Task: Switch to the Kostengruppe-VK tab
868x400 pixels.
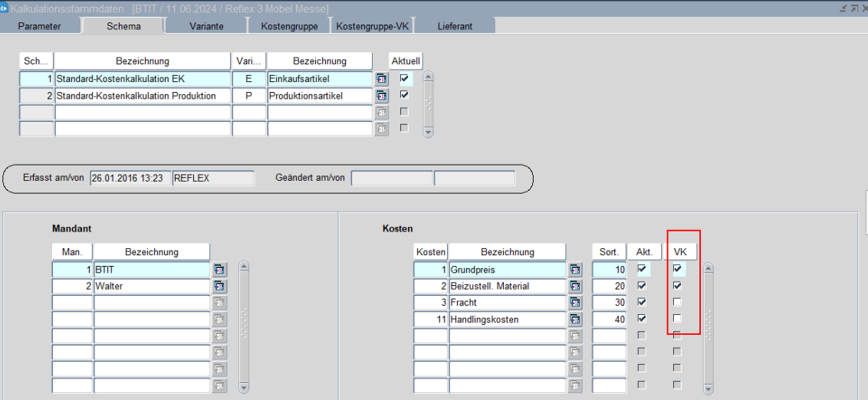Action: (x=372, y=26)
